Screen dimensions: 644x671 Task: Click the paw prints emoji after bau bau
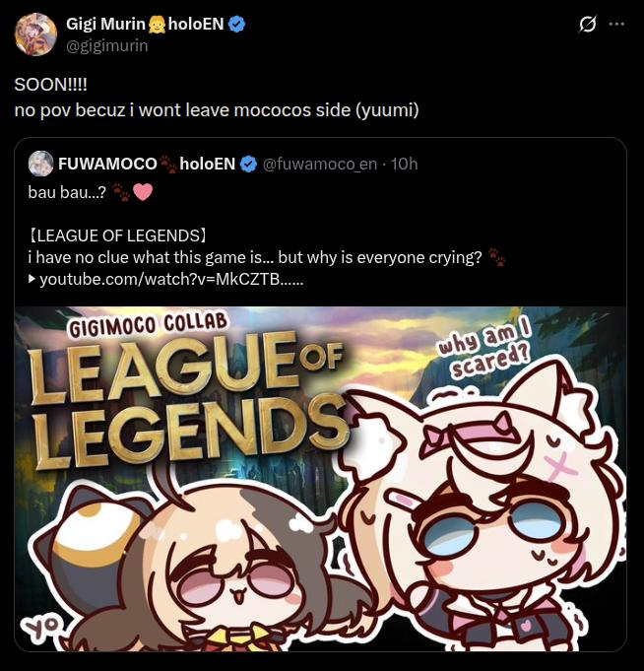(x=120, y=192)
